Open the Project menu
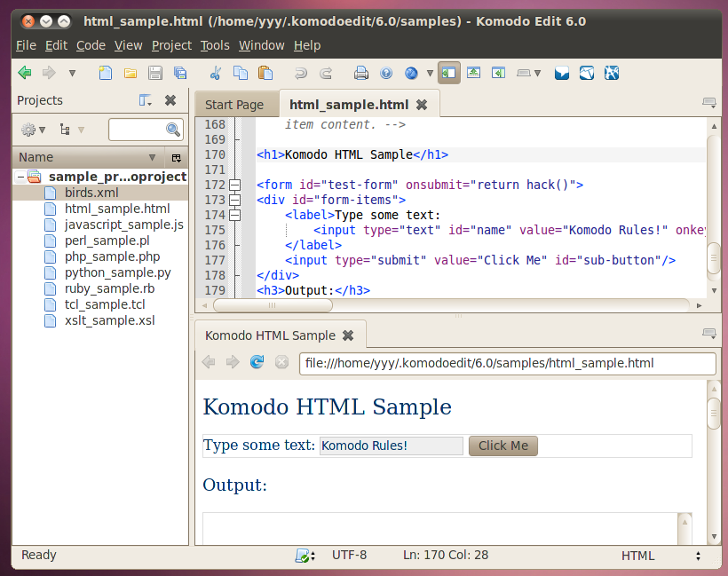This screenshot has width=728, height=576. coord(171,45)
